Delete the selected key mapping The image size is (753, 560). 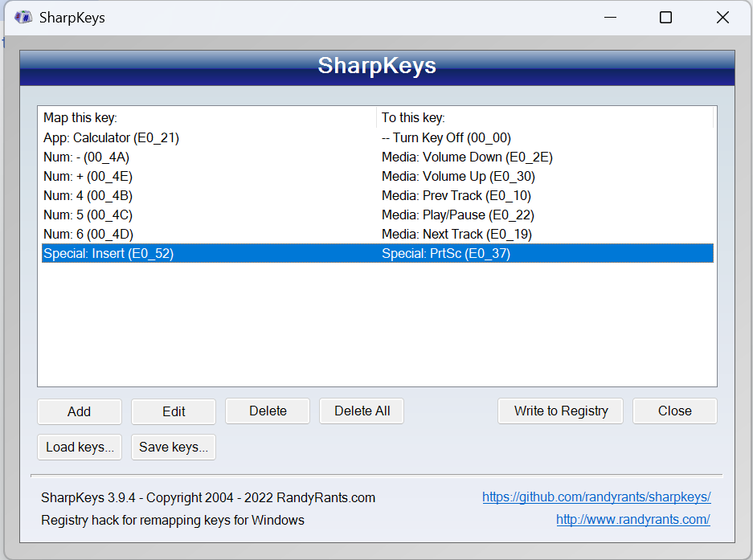coord(268,411)
